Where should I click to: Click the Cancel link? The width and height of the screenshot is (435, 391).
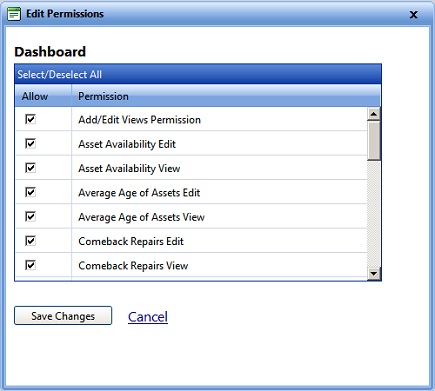click(148, 317)
